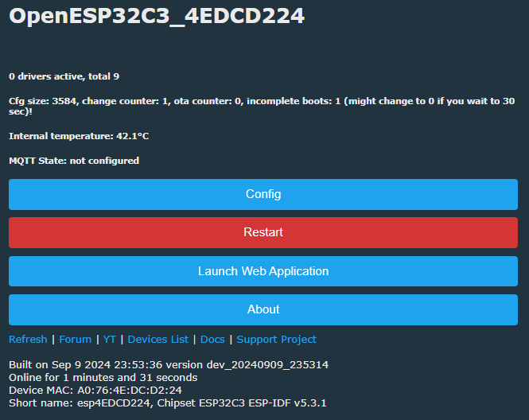Click the red Restart button
This screenshot has height=420, width=529.
tap(263, 232)
